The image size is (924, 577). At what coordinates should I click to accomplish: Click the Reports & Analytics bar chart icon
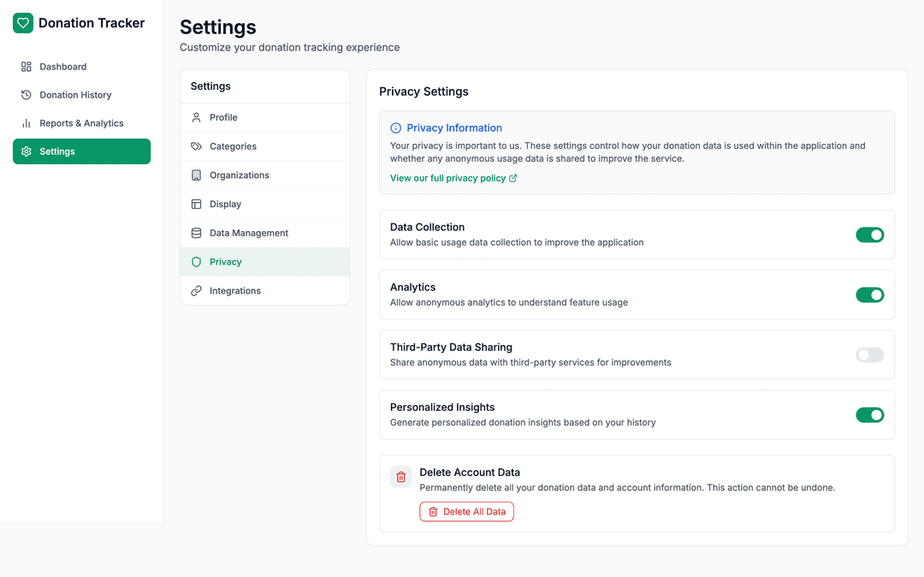tap(27, 123)
